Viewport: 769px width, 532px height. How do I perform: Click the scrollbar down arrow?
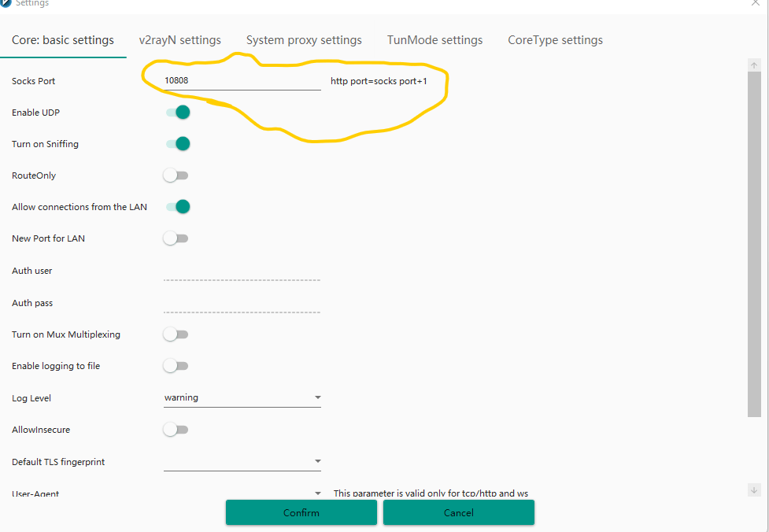pos(754,490)
